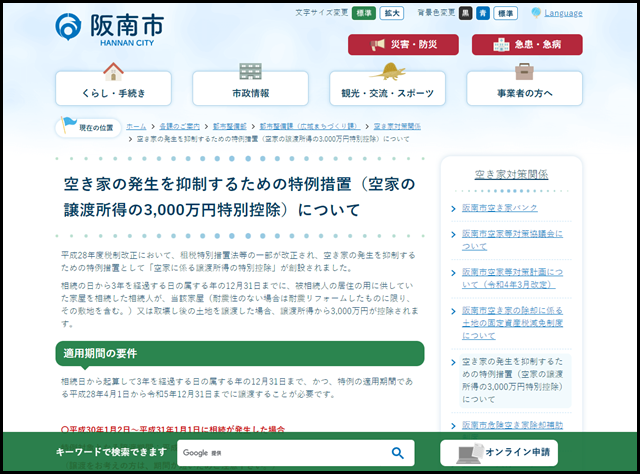The image size is (640, 474).
Task: Open the 空き家対策関係 sidebar heading
Action: click(x=511, y=174)
